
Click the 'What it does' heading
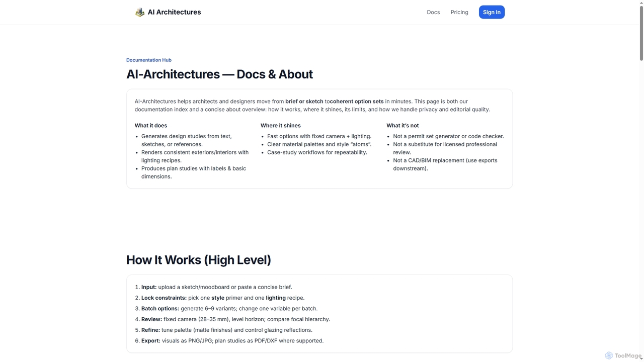[x=151, y=126]
